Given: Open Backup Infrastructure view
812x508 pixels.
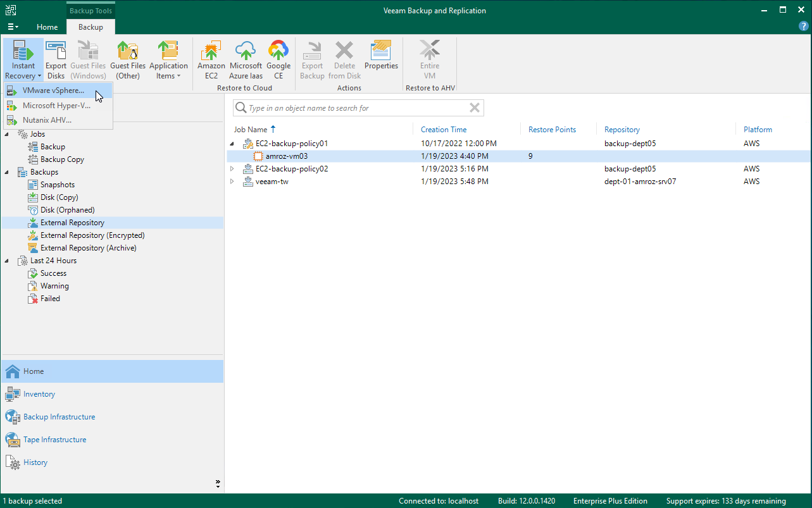Looking at the screenshot, I should click(59, 417).
